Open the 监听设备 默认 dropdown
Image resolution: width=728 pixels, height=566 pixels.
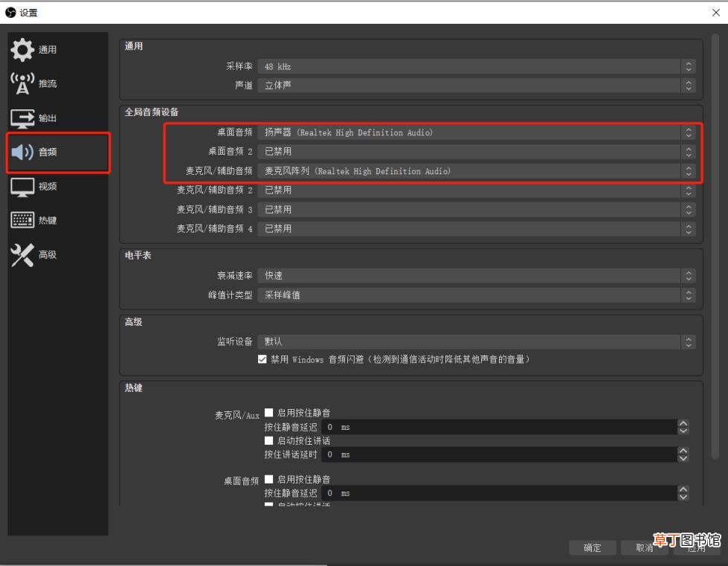pyautogui.click(x=477, y=341)
